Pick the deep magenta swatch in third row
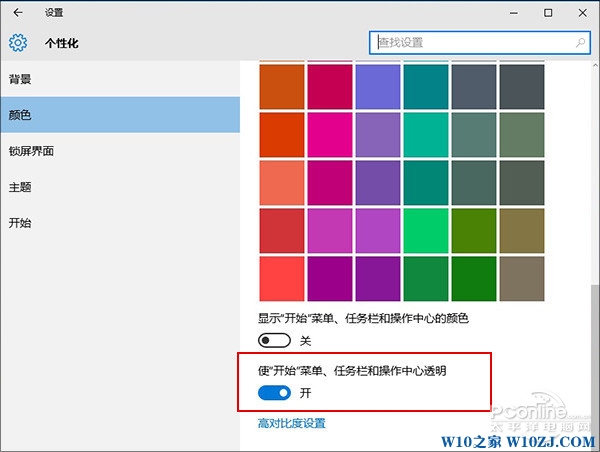Screen dimensions: 600x452 pos(330,183)
